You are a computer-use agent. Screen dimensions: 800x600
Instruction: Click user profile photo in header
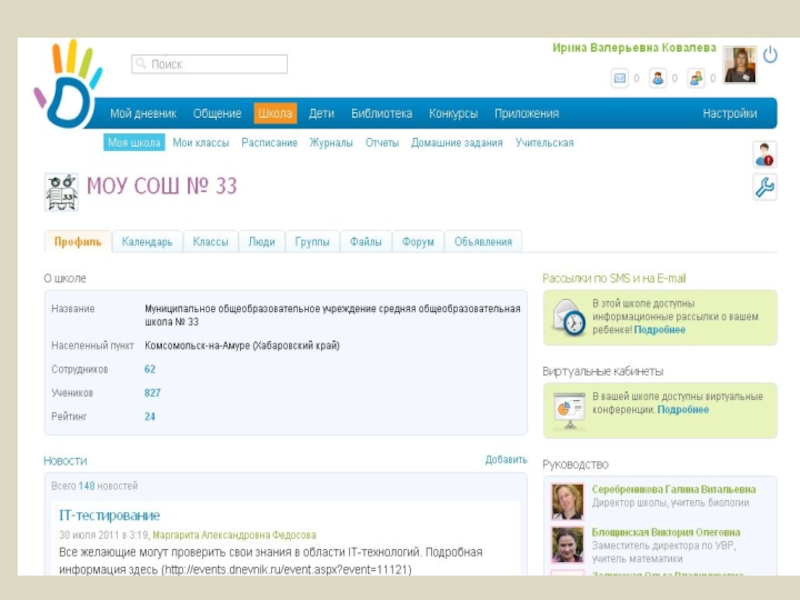click(740, 64)
